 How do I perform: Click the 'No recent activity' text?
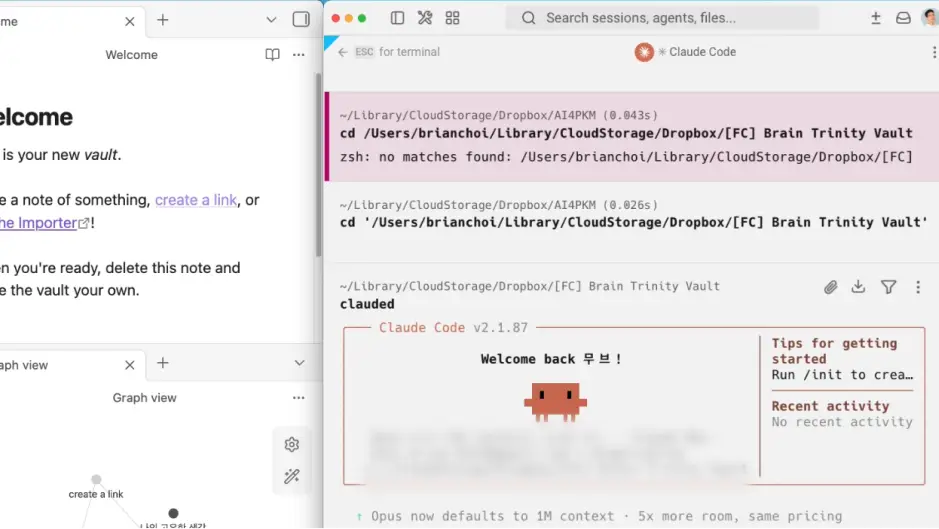[x=842, y=422]
